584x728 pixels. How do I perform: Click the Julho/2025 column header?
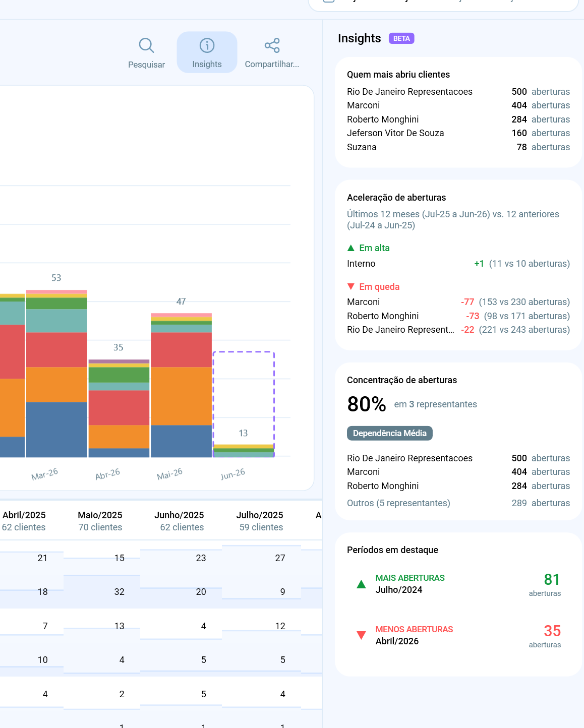[x=260, y=521]
